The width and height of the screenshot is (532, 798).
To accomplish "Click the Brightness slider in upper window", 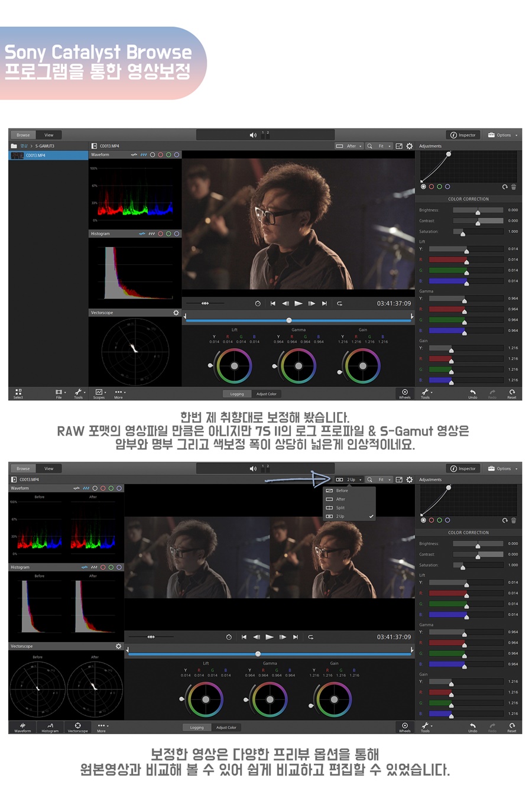I will click(478, 210).
